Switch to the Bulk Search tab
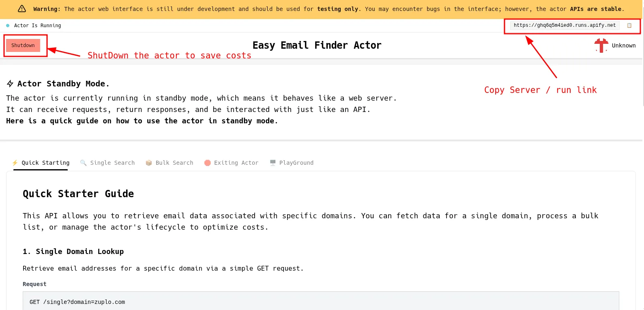The width and height of the screenshot is (644, 310). pos(170,163)
